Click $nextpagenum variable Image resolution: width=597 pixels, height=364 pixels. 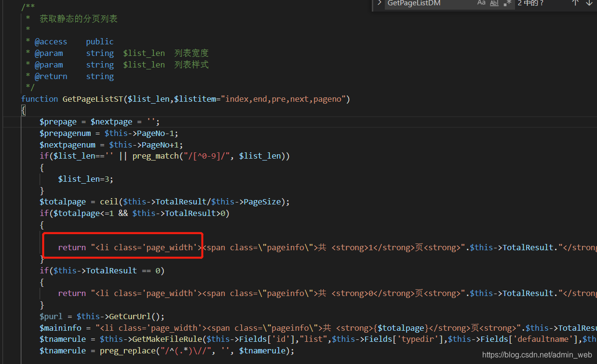pyautogui.click(x=67, y=145)
